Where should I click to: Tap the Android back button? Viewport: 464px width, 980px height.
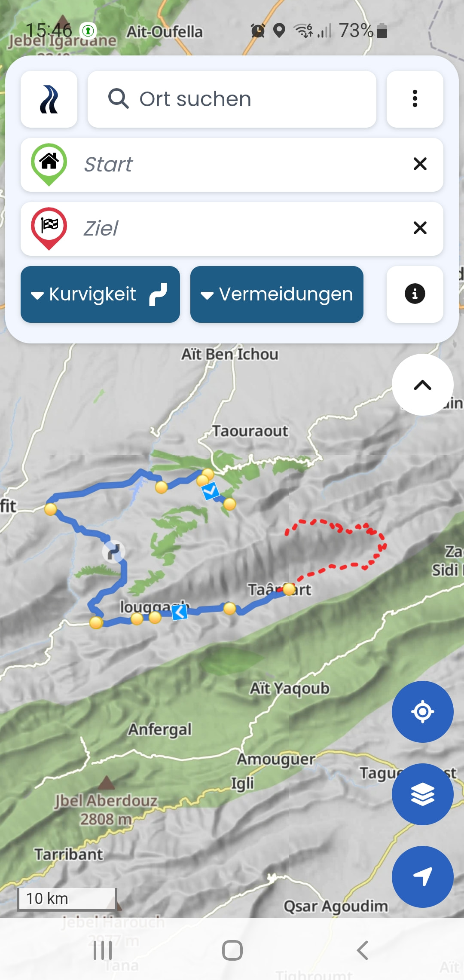(x=362, y=950)
